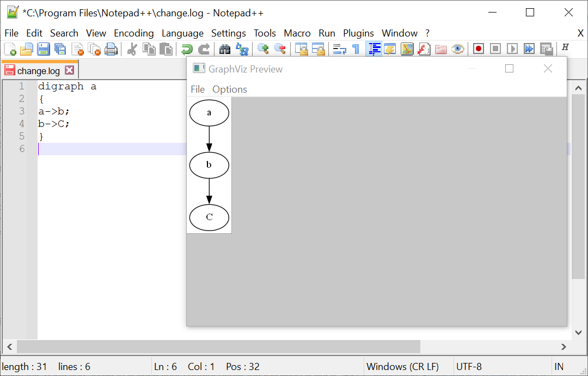Viewport: 588px width, 376px height.
Task: Open the Edit menu
Action: (34, 33)
